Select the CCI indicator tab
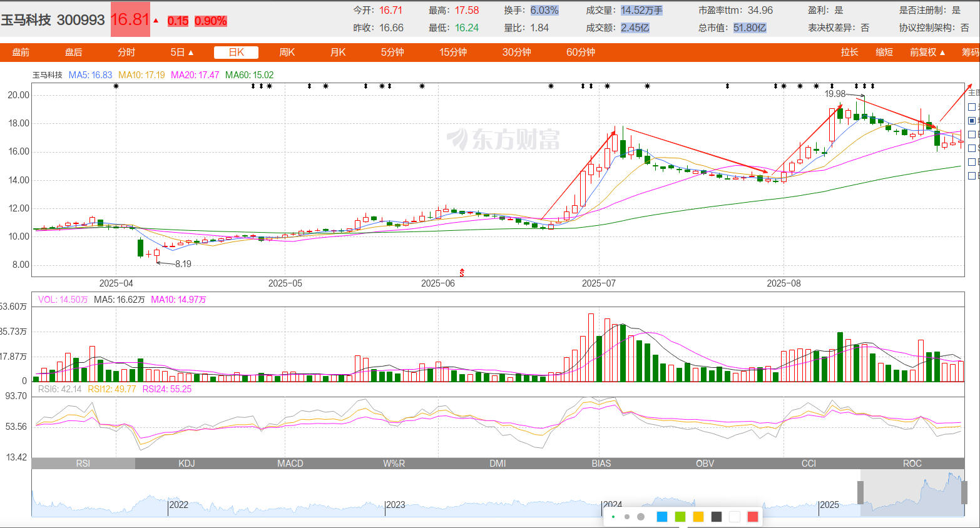This screenshot has height=528, width=980. (809, 464)
